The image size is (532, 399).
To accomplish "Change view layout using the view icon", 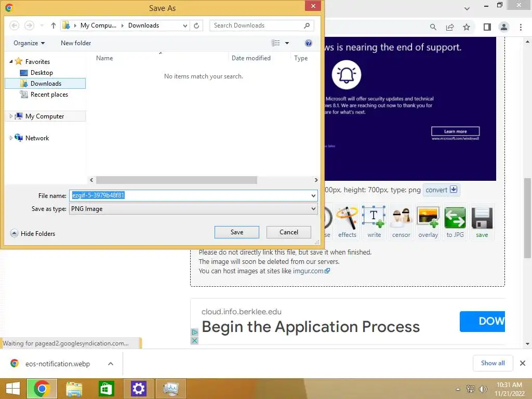I will click(275, 43).
